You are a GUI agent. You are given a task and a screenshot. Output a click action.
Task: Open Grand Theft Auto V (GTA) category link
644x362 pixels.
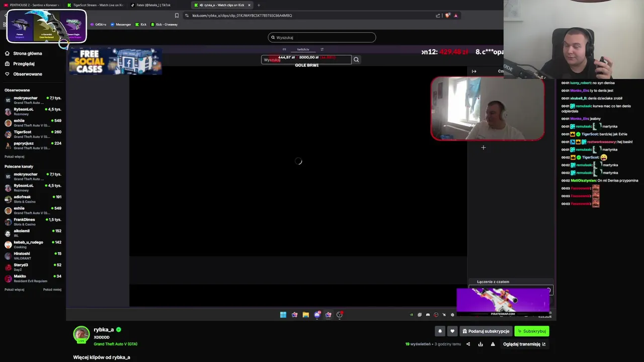pyautogui.click(x=115, y=344)
